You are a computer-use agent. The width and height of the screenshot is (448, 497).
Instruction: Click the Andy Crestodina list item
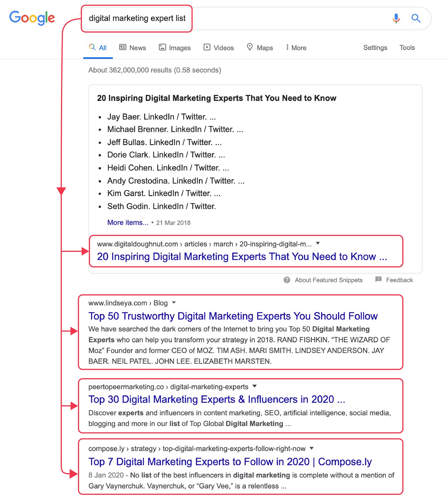pos(176,181)
